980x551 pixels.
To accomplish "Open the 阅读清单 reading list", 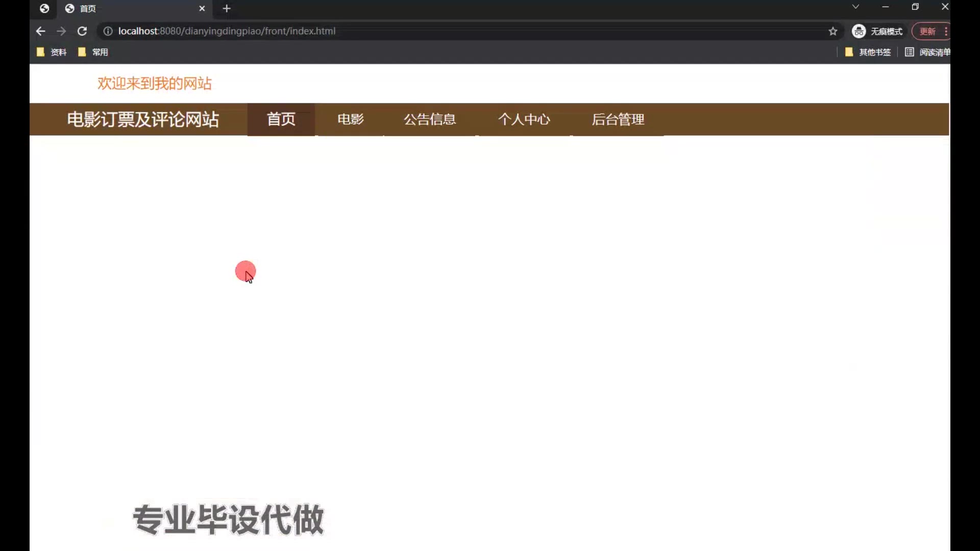I will pyautogui.click(x=927, y=52).
